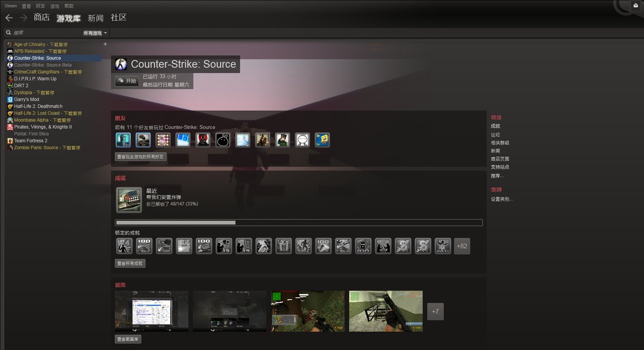The image size is (644, 350).
Task: Open the screenshot thumbnail with the pistol
Action: click(x=386, y=311)
